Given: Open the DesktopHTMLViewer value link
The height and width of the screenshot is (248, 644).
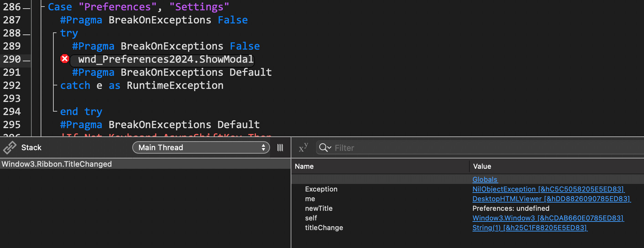Looking at the screenshot, I should pos(551,199).
